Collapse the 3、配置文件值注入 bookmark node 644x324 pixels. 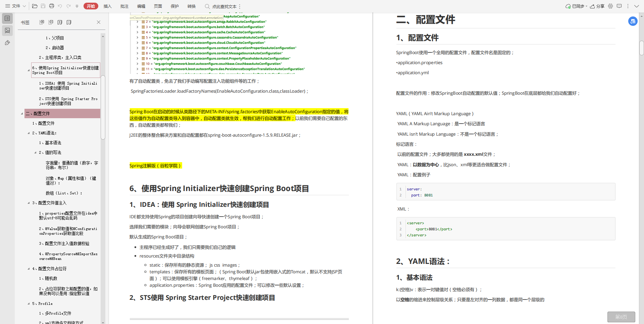tap(29, 203)
